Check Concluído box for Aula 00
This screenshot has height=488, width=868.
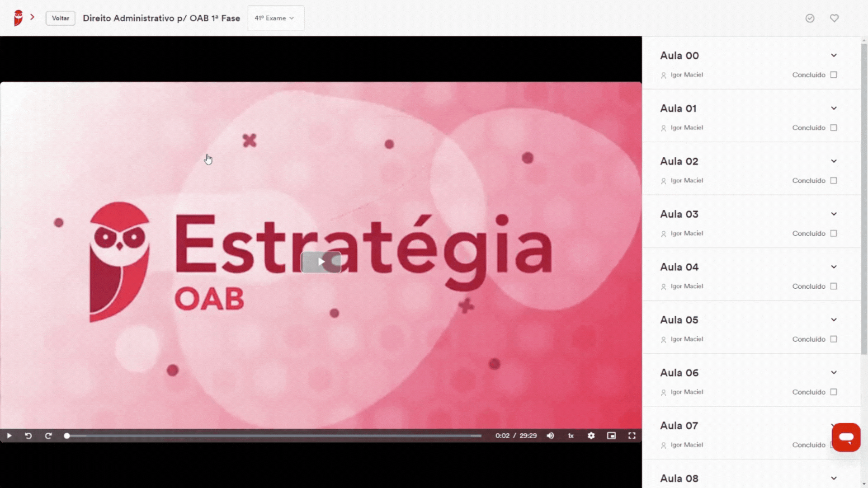pyautogui.click(x=834, y=75)
